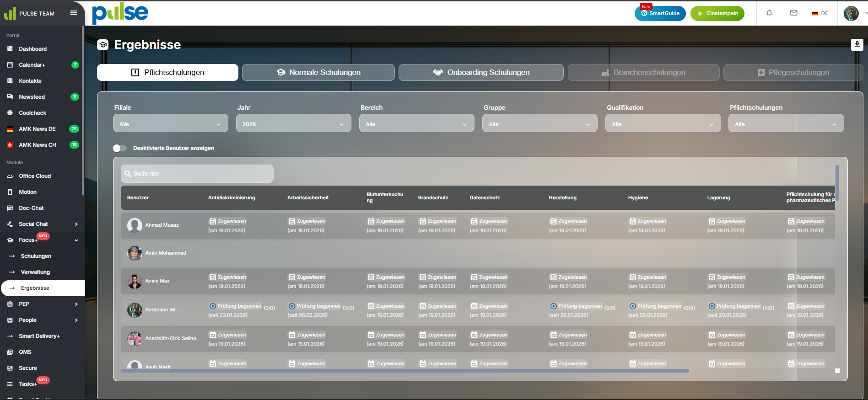868x400 pixels.
Task: Click the Tasks+ list icon
Action: 10,384
